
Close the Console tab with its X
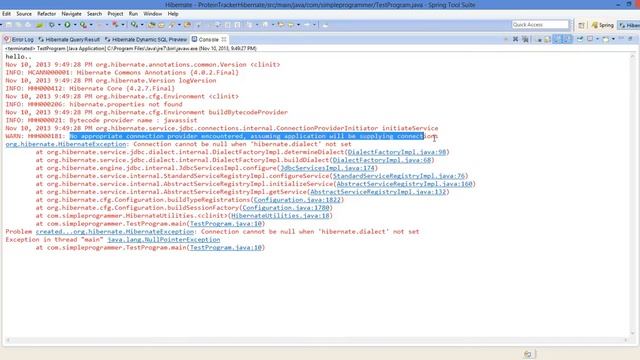click(x=224, y=39)
